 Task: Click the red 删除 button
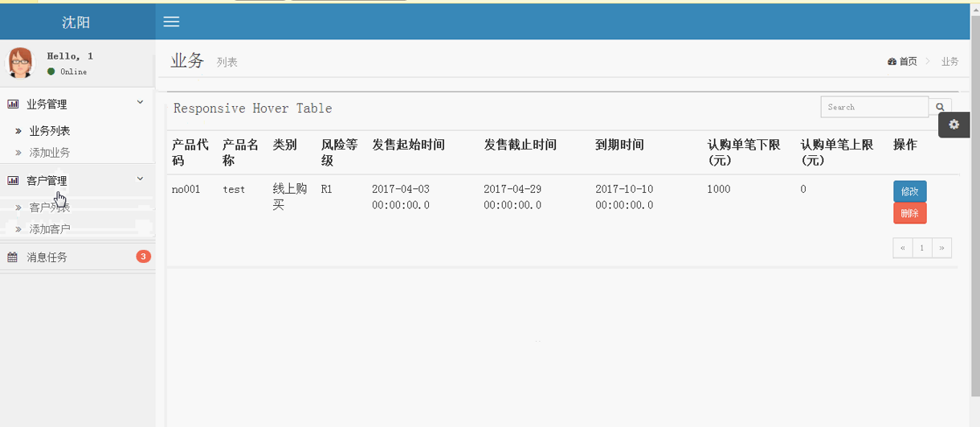(910, 213)
